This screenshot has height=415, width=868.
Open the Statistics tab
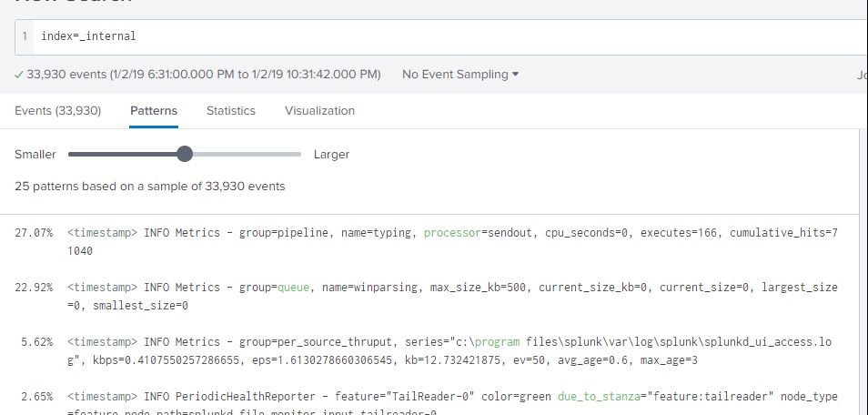(x=230, y=111)
